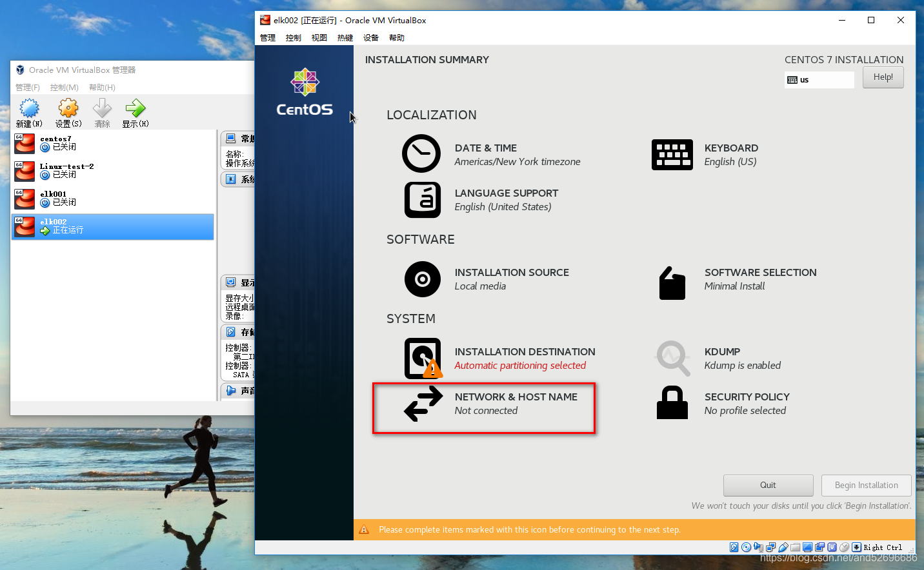This screenshot has height=570, width=924.
Task: Click Begin Installation button
Action: tap(866, 486)
